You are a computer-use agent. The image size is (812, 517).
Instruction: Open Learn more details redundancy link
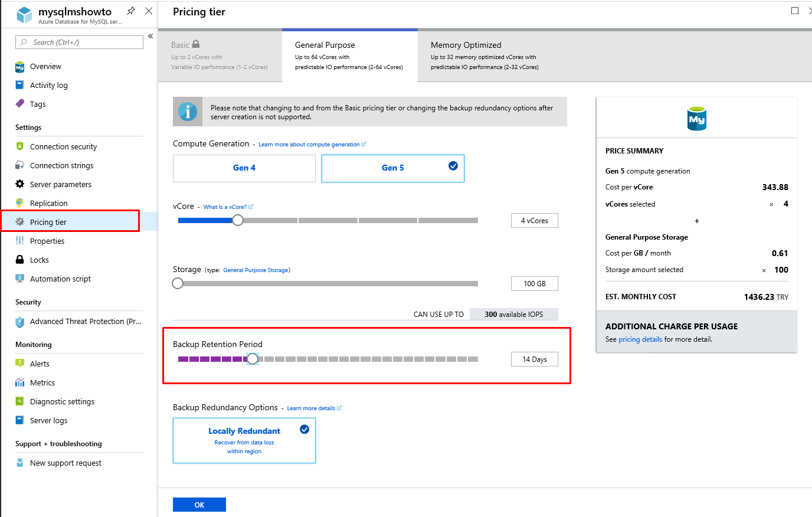(x=315, y=408)
